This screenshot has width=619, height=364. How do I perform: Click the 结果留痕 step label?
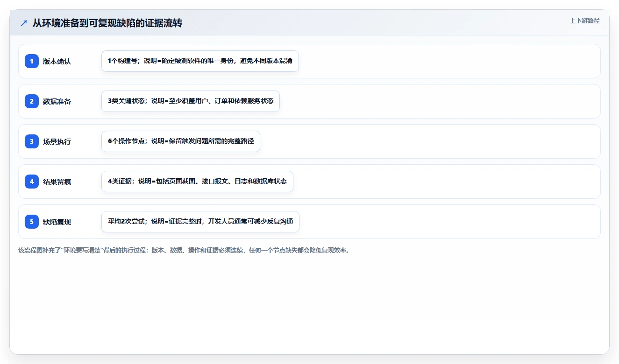(57, 182)
